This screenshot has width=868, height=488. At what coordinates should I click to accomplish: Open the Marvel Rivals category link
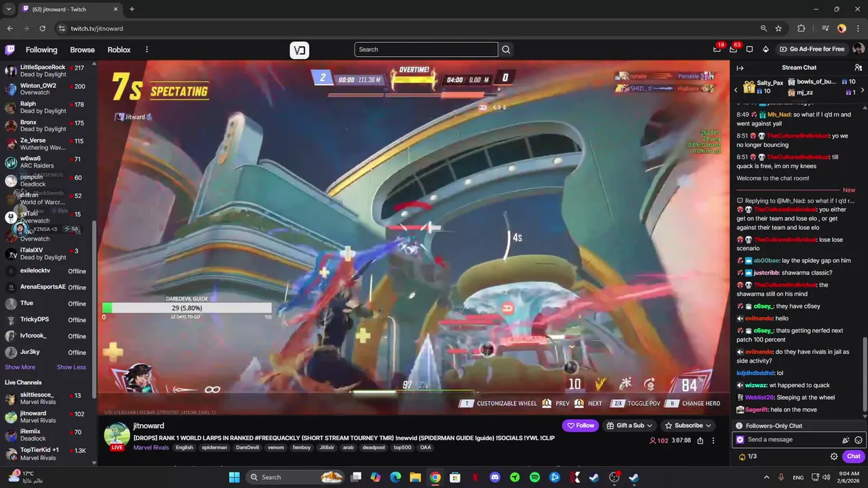pyautogui.click(x=152, y=447)
